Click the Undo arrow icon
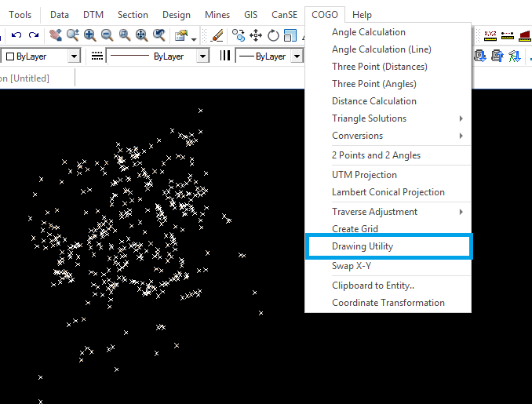Screen dimensions: 532x404 pos(16,35)
